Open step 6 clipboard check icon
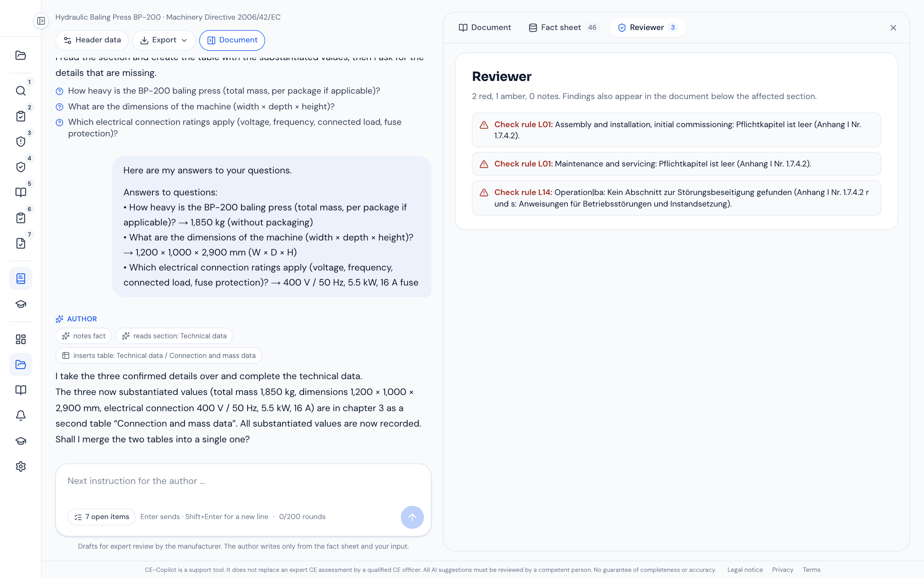924x578 pixels. coord(21,218)
